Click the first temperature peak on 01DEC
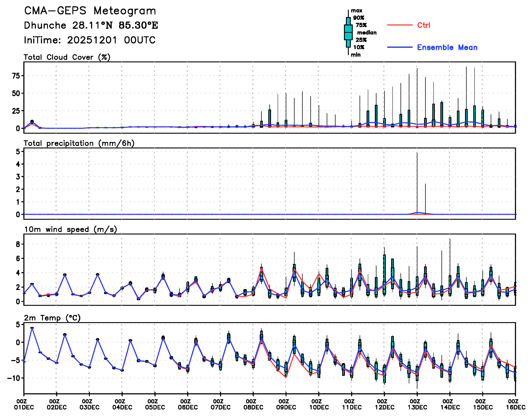532x417 pixels. click(32, 328)
